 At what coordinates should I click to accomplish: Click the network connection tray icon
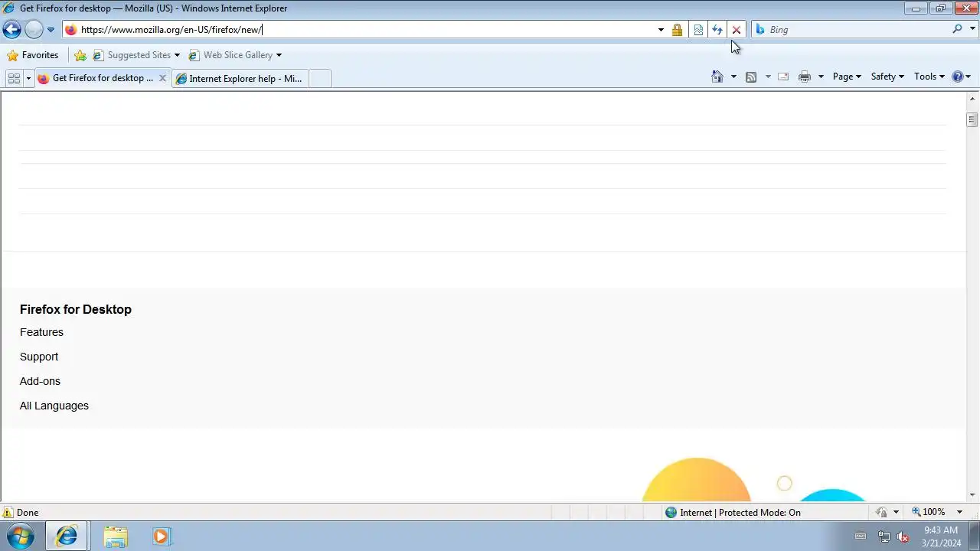tap(884, 536)
